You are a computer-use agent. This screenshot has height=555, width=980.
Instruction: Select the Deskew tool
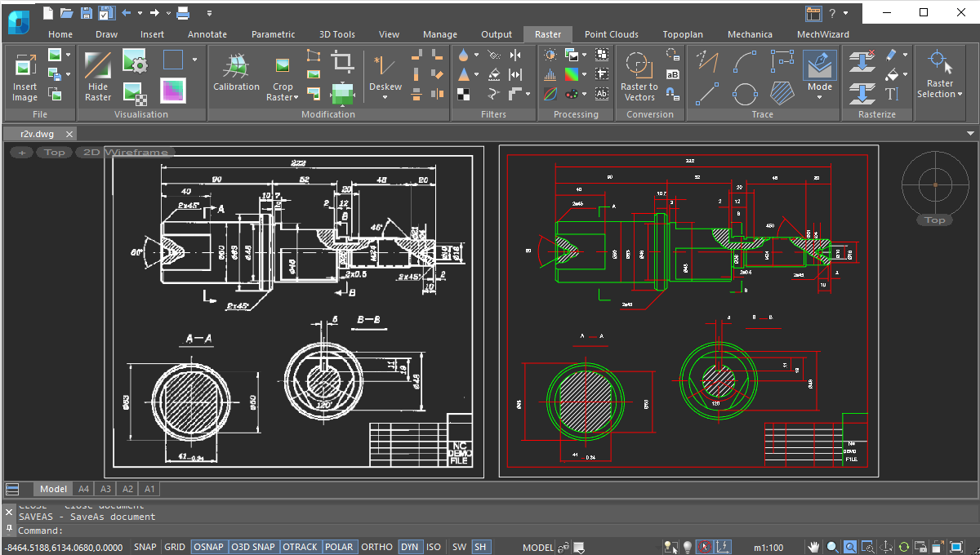click(384, 73)
